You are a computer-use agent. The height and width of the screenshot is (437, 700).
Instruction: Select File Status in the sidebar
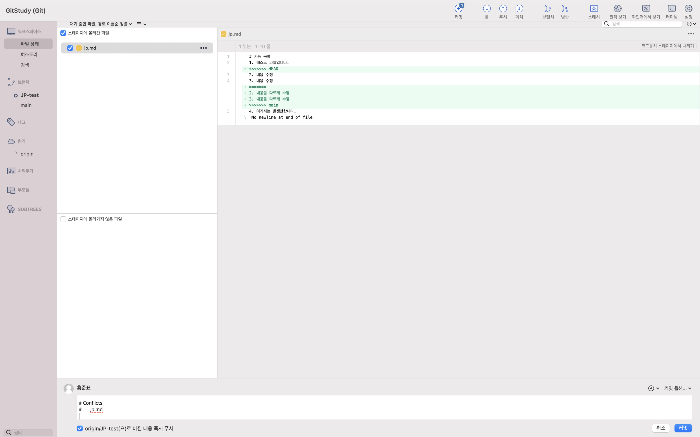29,44
